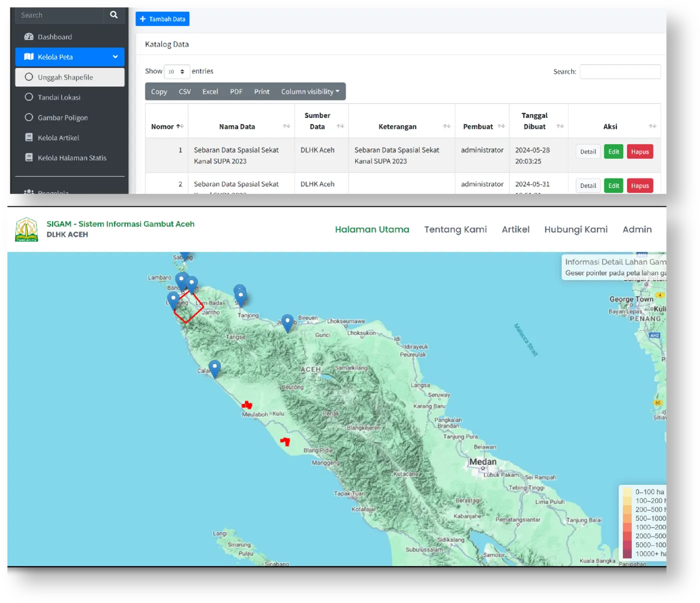Focus the sidebar Search input
Image resolution: width=700 pixels, height=603 pixels.
coord(59,15)
